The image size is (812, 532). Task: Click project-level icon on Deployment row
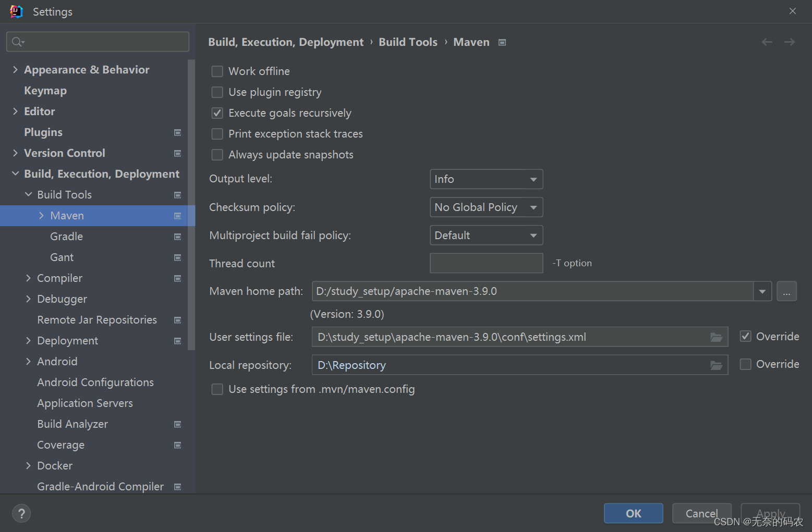[x=177, y=341]
